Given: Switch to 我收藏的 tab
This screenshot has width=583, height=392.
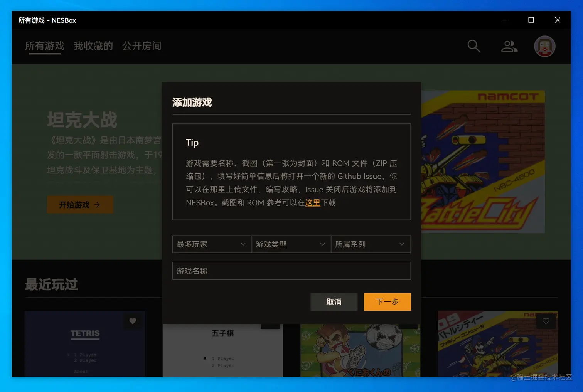Looking at the screenshot, I should pyautogui.click(x=93, y=46).
